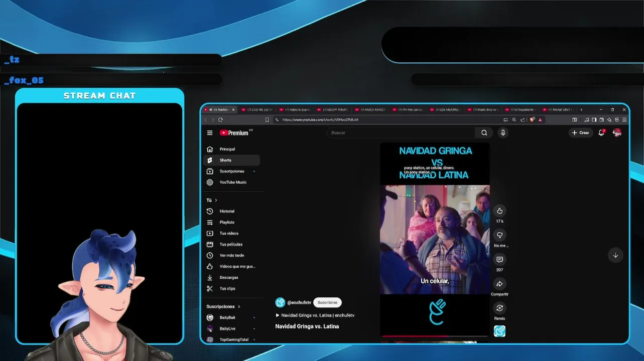Open Videos que me gustan list
The height and width of the screenshot is (361, 644).
coord(231,266)
